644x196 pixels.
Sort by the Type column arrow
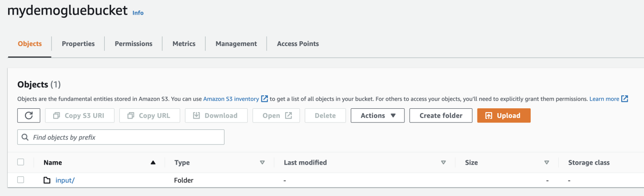click(x=262, y=163)
